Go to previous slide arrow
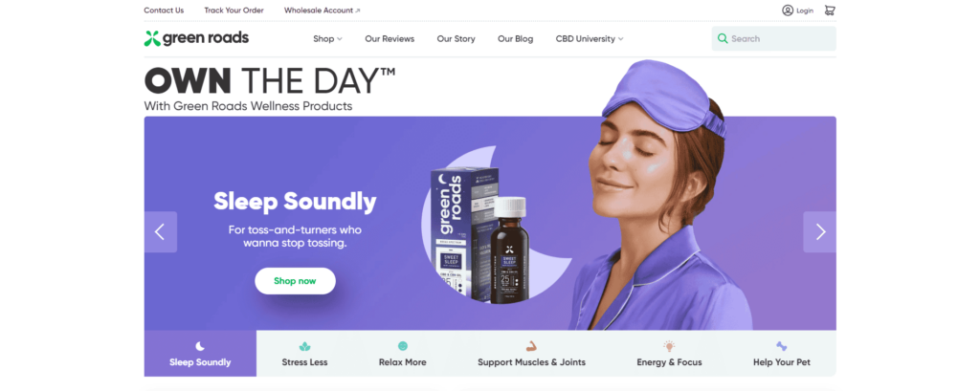Screen dimensions: 980x391 [x=161, y=231]
